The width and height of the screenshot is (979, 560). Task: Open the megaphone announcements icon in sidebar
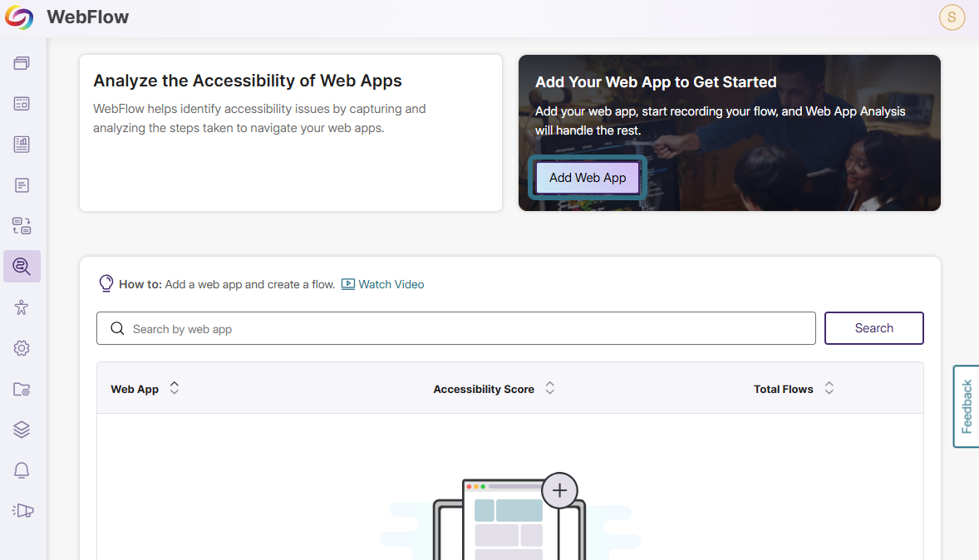tap(22, 511)
